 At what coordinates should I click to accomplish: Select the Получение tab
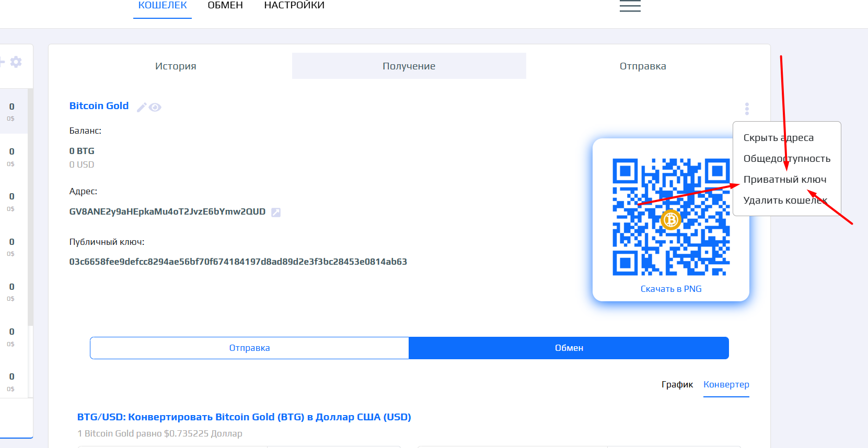pyautogui.click(x=409, y=66)
